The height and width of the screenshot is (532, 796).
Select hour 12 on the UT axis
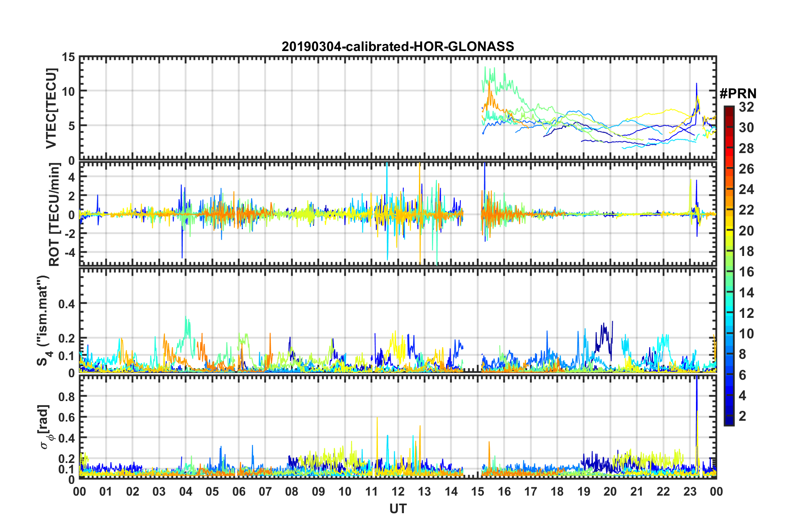pos(398,491)
